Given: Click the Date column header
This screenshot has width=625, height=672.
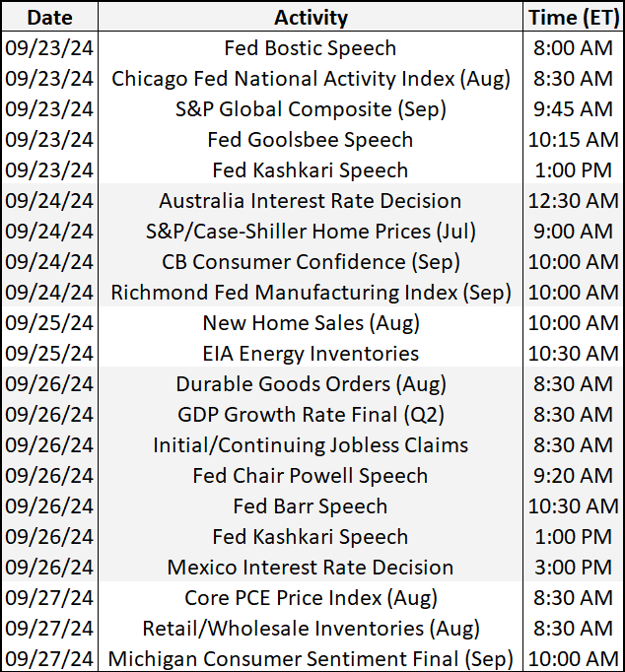Looking at the screenshot, I should 49,18.
